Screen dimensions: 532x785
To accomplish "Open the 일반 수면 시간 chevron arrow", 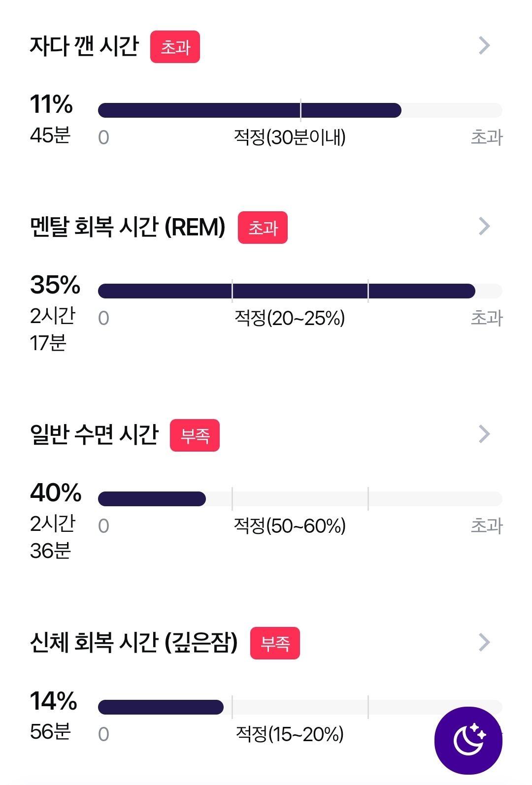I will pyautogui.click(x=485, y=434).
